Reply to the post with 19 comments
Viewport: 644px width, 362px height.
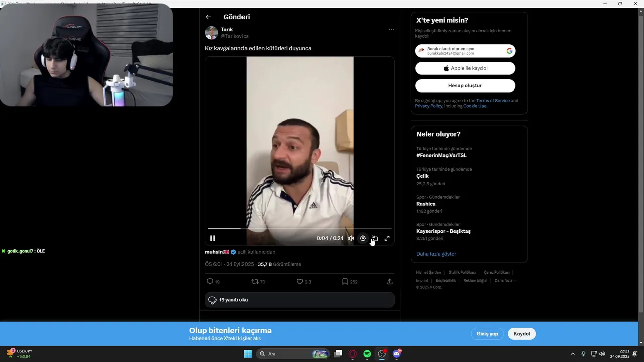click(x=213, y=282)
